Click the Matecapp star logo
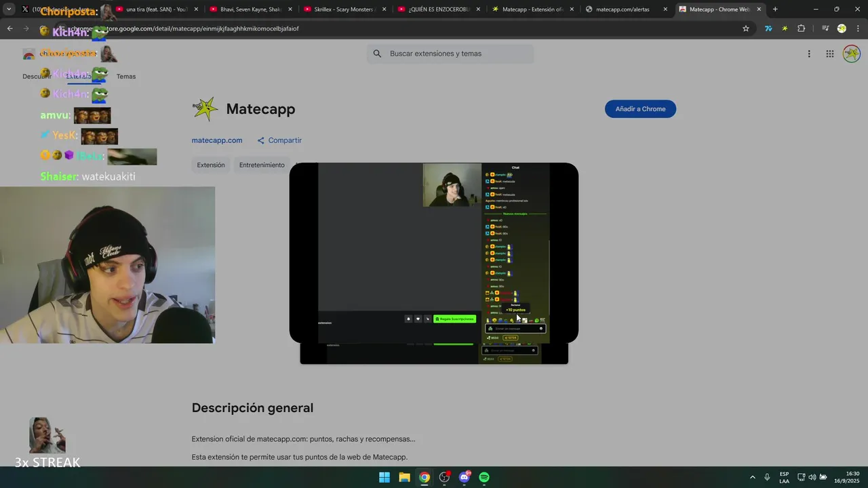Viewport: 868px width, 488px height. coord(205,109)
